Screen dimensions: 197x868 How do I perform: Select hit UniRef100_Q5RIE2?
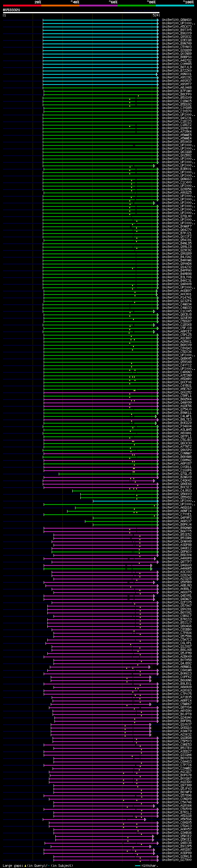[176, 836]
